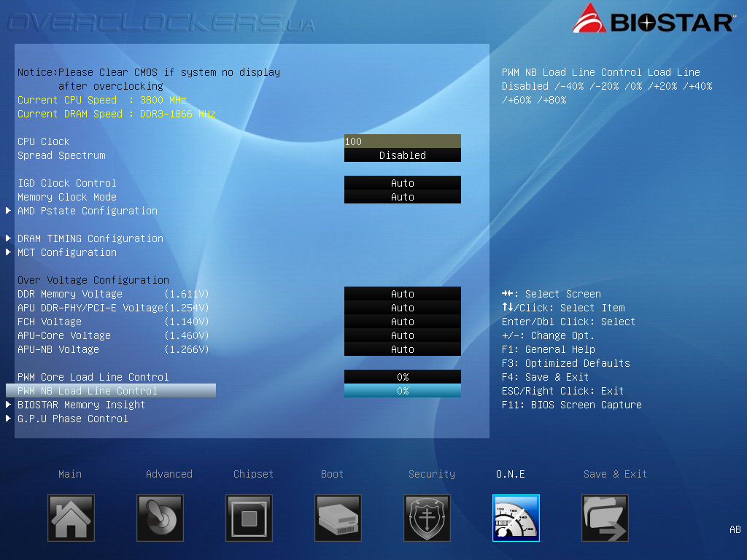The image size is (747, 560).
Task: Open G.P.U Phase Control submenu
Action: click(x=73, y=419)
